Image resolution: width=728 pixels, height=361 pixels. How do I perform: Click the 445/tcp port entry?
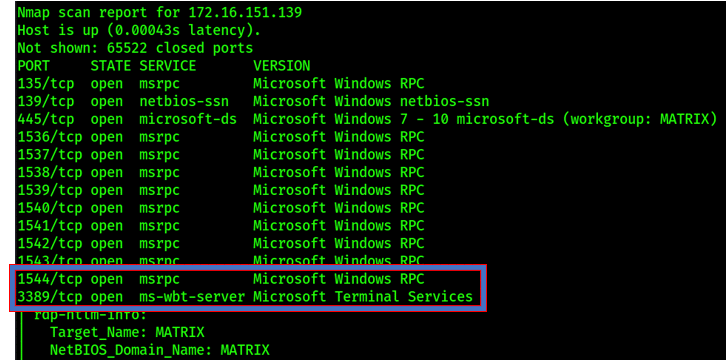pos(46,120)
